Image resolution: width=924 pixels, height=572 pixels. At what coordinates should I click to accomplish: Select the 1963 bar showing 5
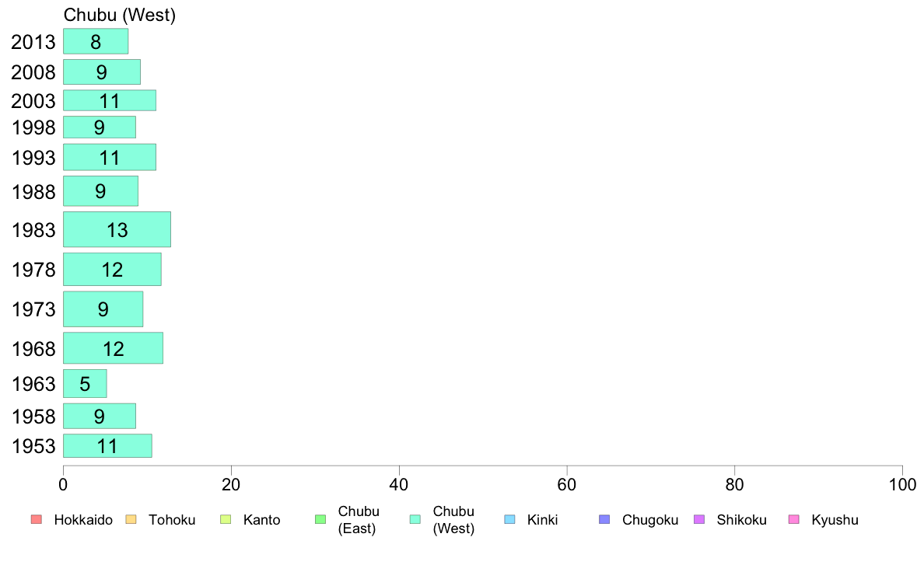coord(85,383)
